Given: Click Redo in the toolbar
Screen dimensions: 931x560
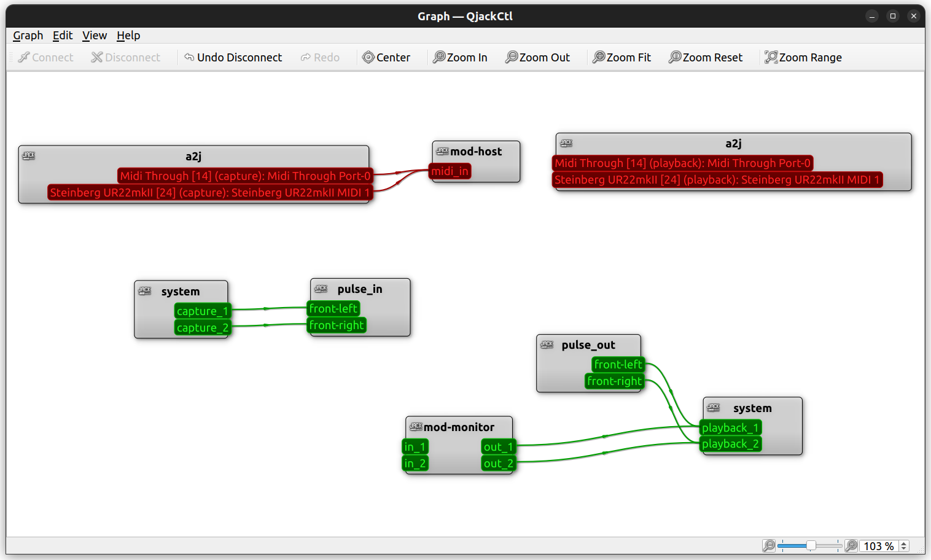Looking at the screenshot, I should click(x=319, y=57).
